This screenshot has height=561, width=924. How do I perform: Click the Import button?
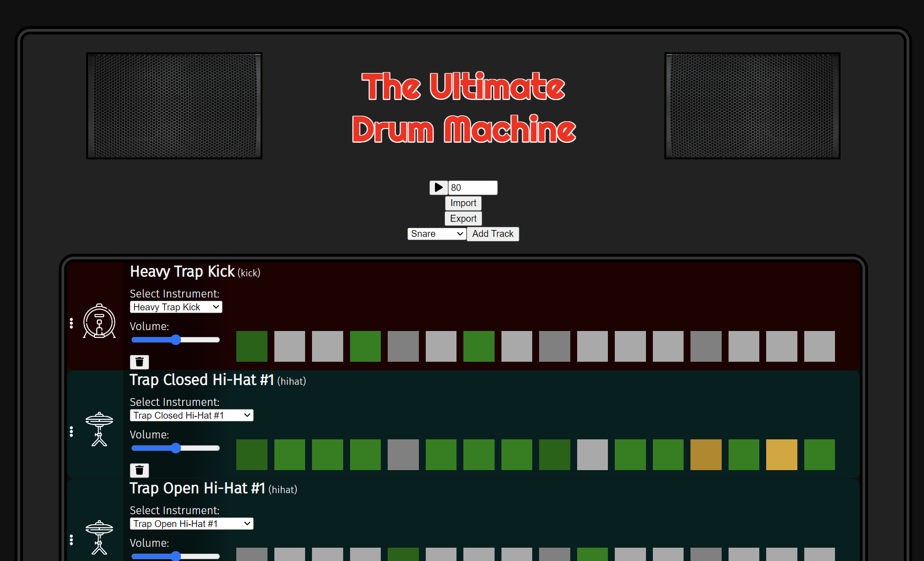click(463, 203)
